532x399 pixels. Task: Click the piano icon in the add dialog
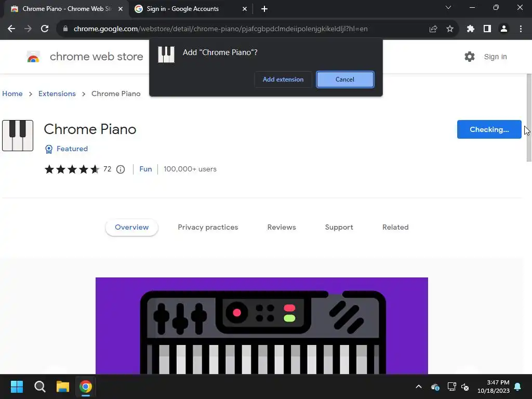(166, 54)
